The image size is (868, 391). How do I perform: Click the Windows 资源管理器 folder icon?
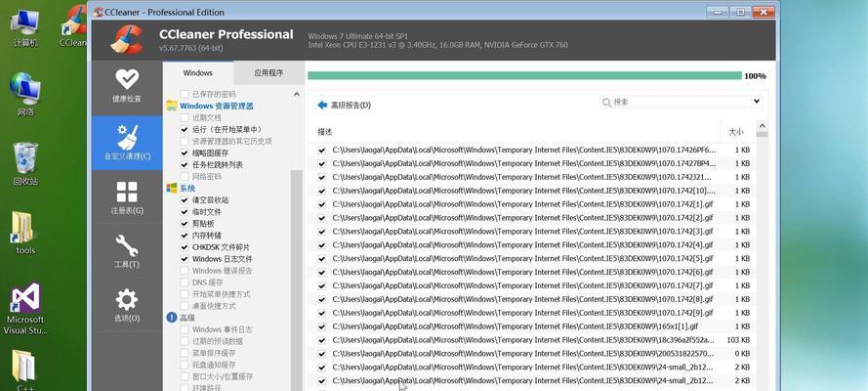pos(172,106)
